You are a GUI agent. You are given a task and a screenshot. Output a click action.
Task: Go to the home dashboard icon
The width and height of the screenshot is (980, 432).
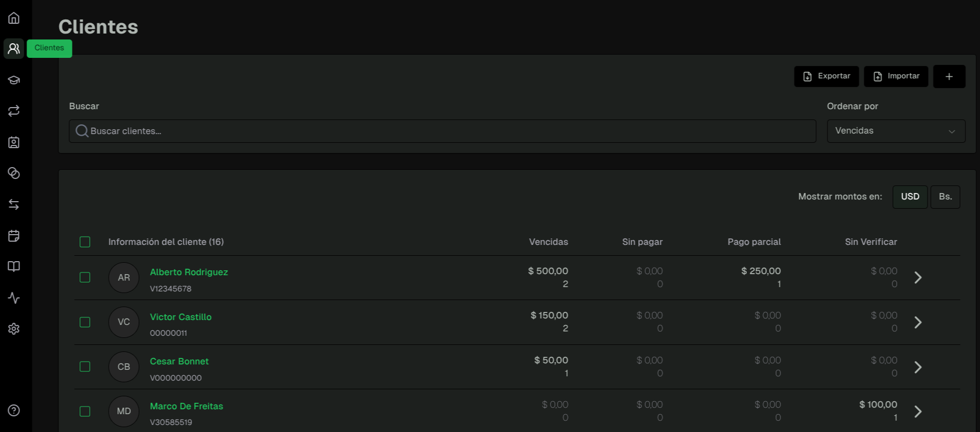coord(14,18)
